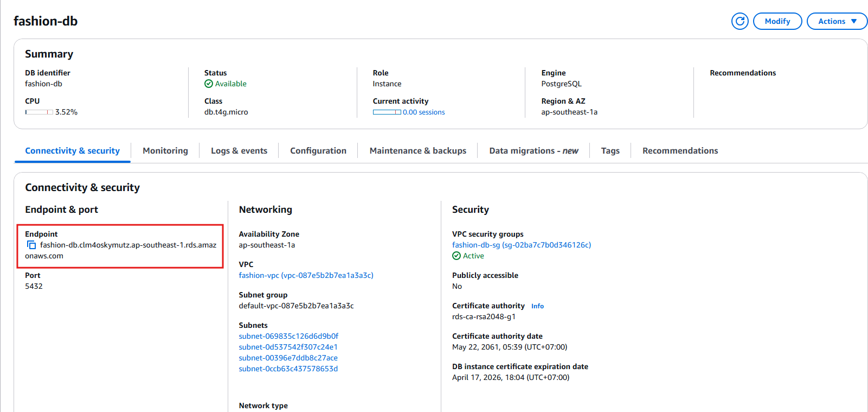The width and height of the screenshot is (868, 412).
Task: Click the refresh icon button
Action: [x=740, y=21]
